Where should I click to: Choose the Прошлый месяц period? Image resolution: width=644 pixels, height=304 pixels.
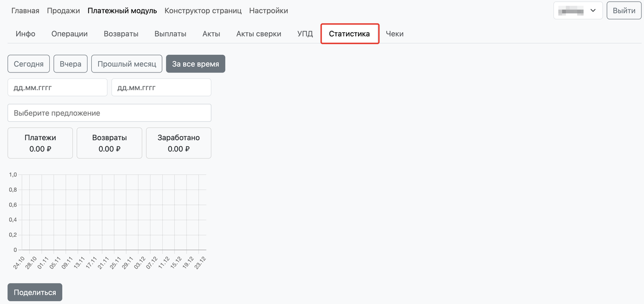(x=126, y=64)
